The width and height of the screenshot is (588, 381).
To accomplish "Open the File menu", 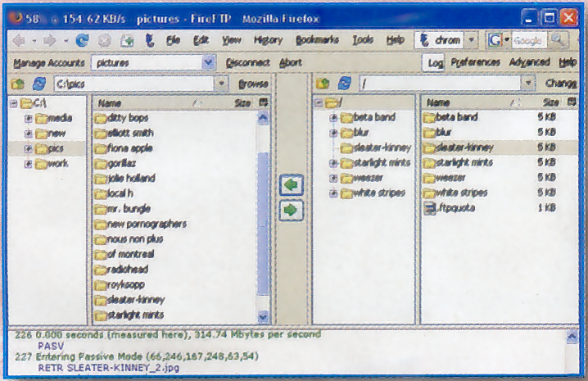I will click(x=173, y=40).
